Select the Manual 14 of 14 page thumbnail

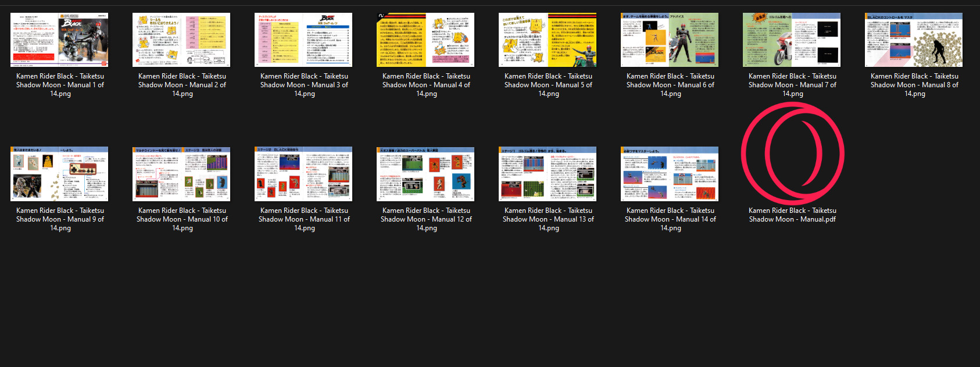[x=670, y=174]
